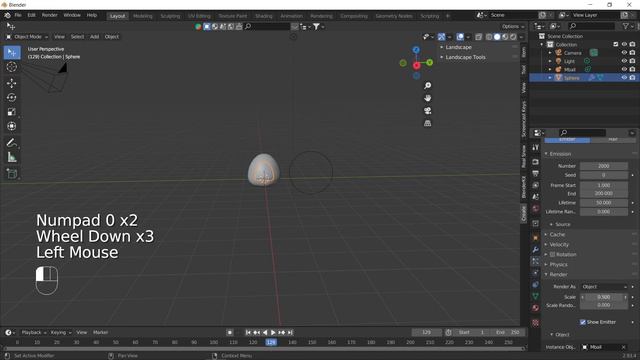
Task: Click the pan view hand icon
Action: [x=427, y=98]
